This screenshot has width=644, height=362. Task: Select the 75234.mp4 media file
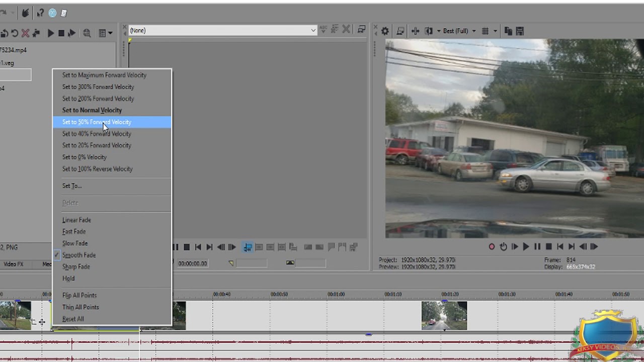pos(14,50)
